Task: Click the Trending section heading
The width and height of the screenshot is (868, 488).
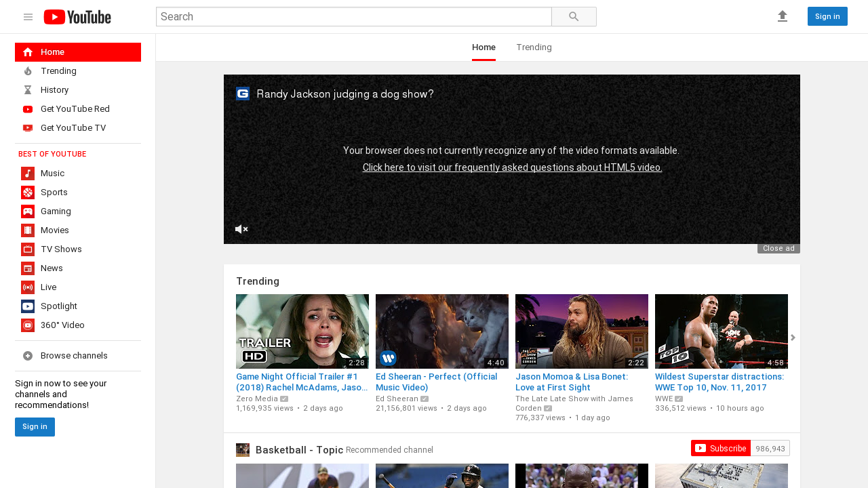Action: 258,281
